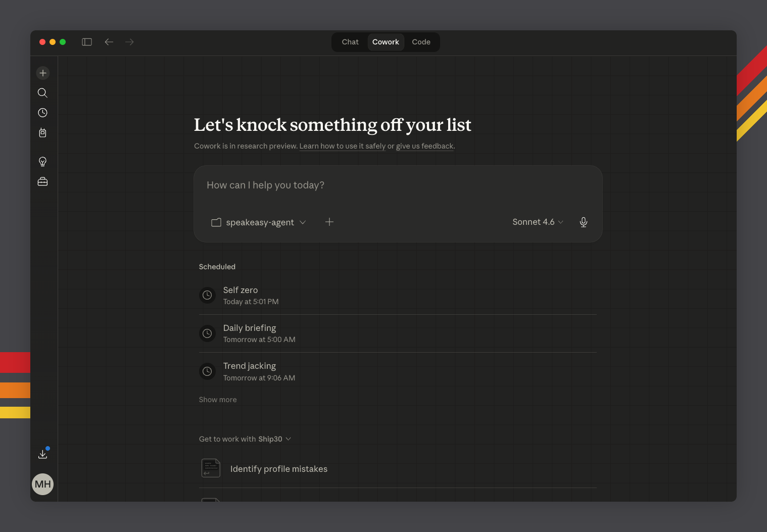This screenshot has width=767, height=532.
Task: Open 'Learn how to use it safely' link
Action: click(x=342, y=146)
